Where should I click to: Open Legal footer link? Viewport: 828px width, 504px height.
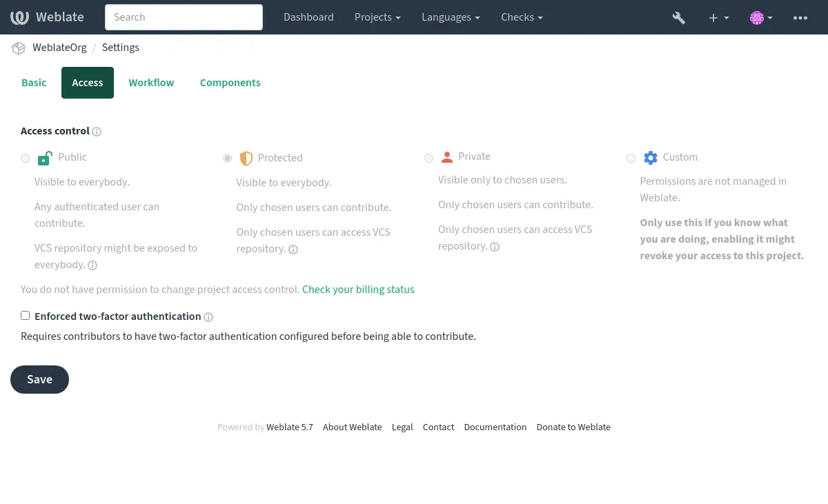coord(402,427)
